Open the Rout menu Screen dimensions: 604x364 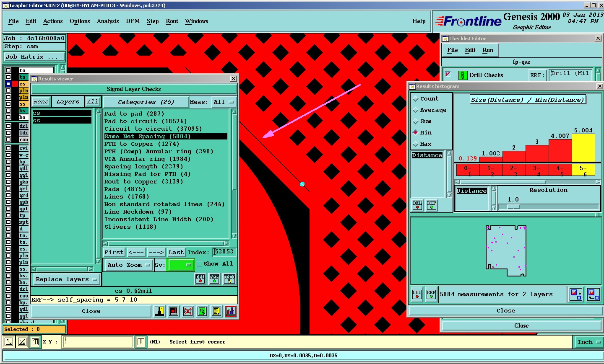172,21
